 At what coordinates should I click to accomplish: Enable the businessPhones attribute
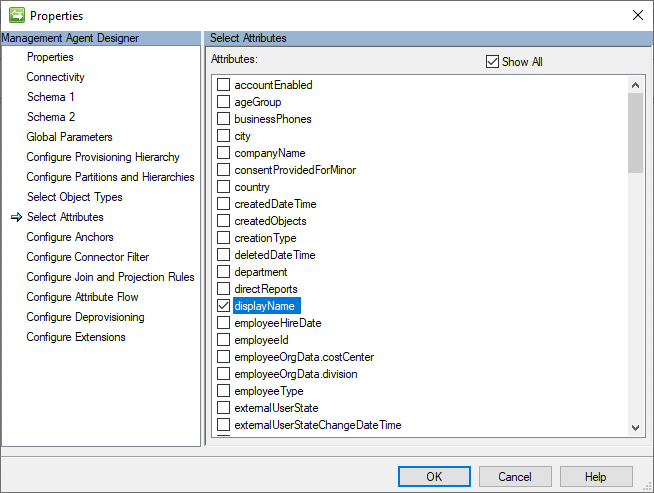click(224, 119)
